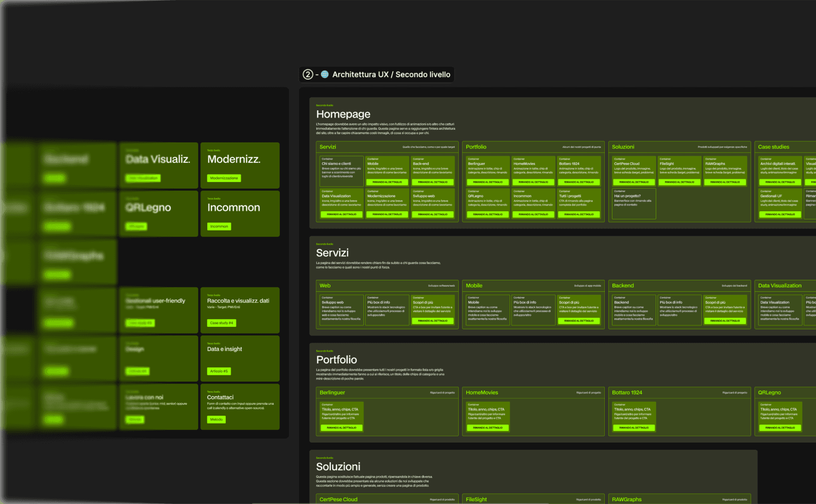Select the 'Più box di info' container under Web
The height and width of the screenshot is (504, 816).
pos(387,310)
